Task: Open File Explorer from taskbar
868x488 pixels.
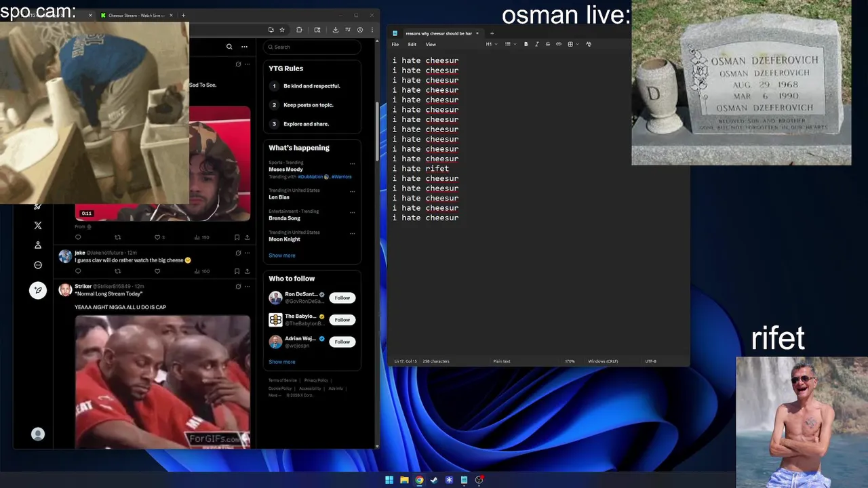Action: pos(404,480)
